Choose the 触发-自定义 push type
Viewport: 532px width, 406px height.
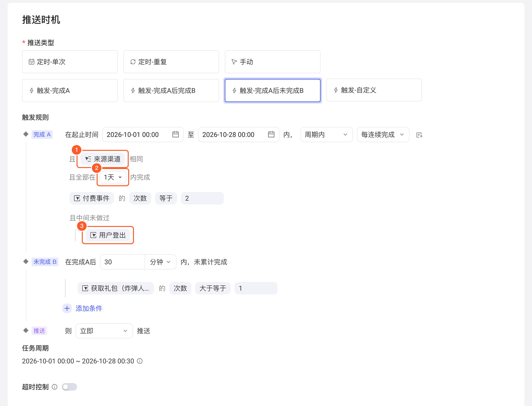374,90
